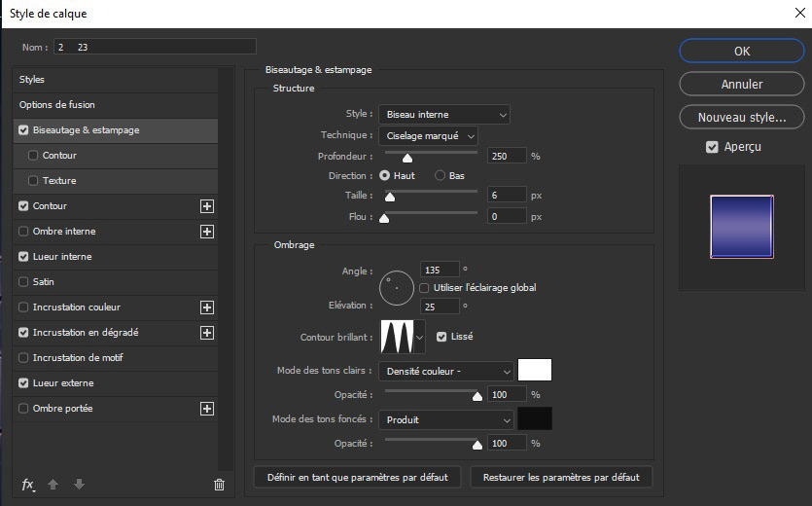Click the Flou value field 0

(x=507, y=217)
